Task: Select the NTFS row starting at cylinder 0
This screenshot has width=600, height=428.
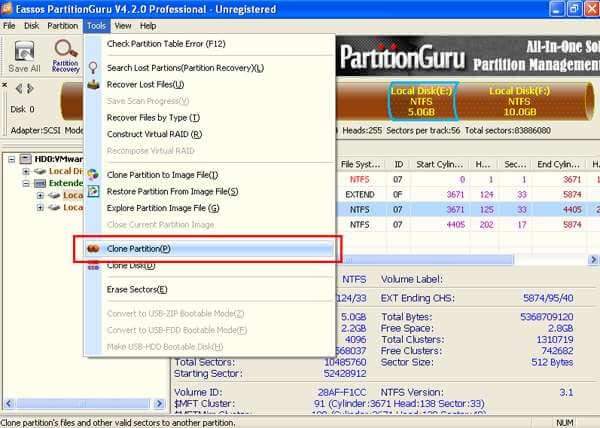Action: click(468, 179)
